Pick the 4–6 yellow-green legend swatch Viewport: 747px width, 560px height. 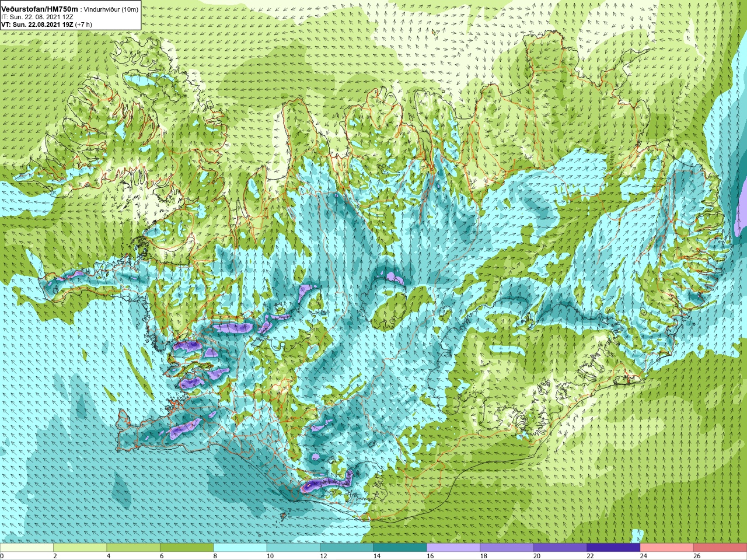[133, 548]
